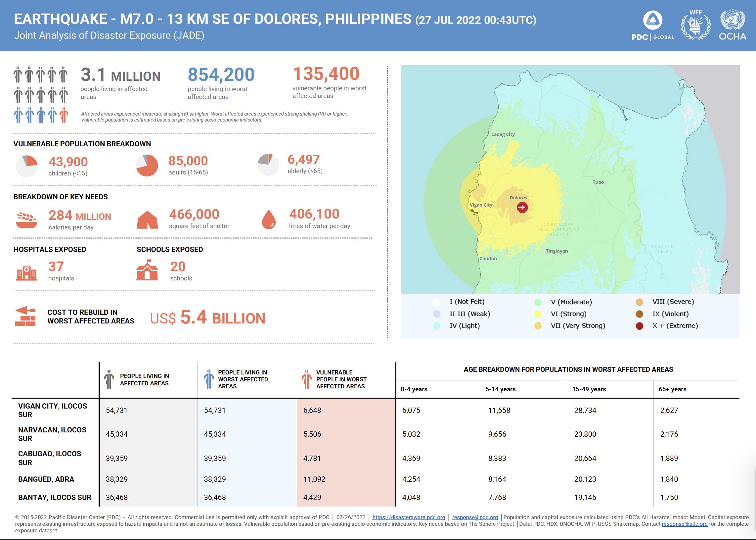756x540 pixels.
Task: Click the US$ 5.4 BILLION figure
Action: [x=208, y=317]
